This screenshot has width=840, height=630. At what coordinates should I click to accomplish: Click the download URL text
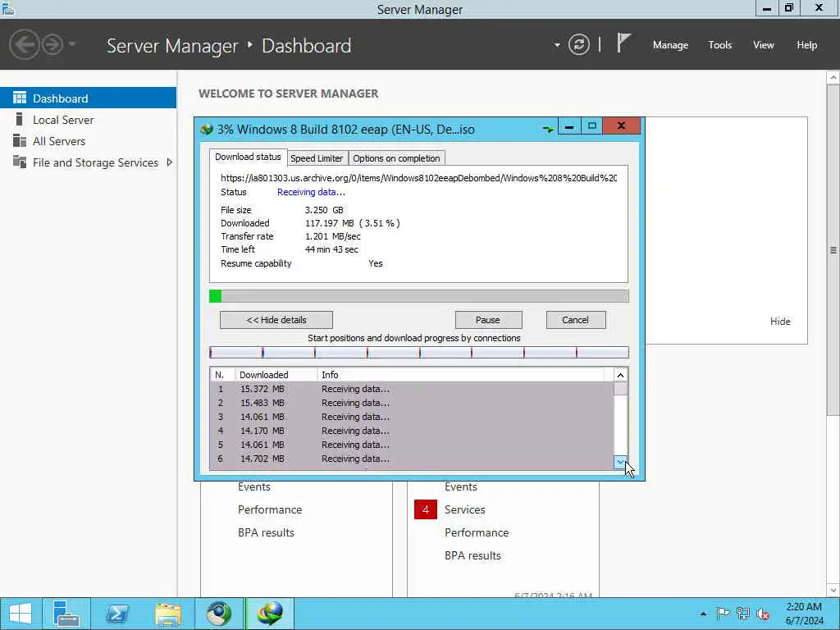418,178
